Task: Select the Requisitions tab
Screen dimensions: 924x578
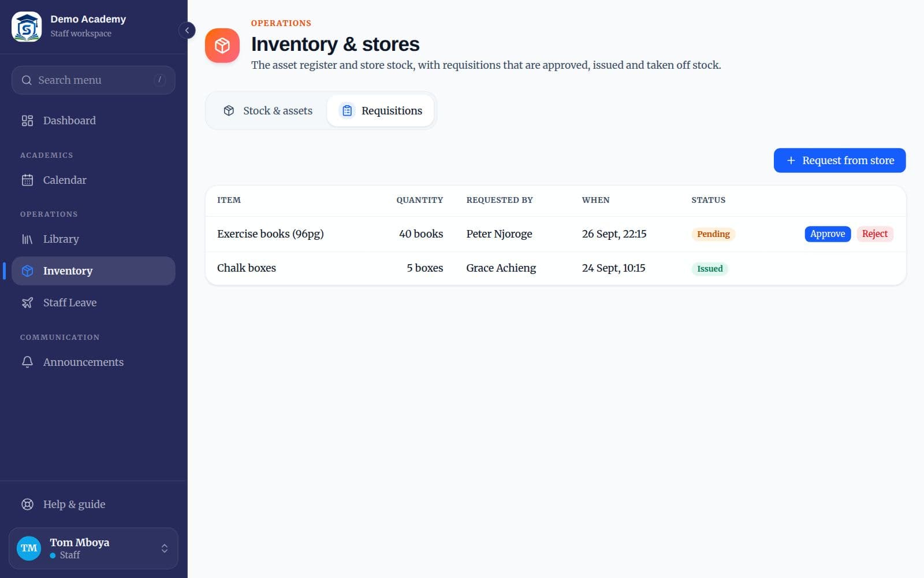Action: [381, 111]
